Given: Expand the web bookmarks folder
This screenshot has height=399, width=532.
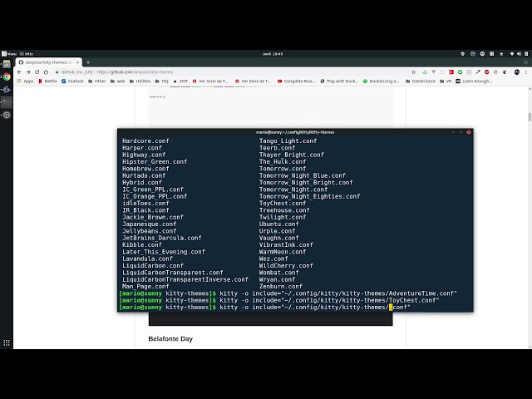Looking at the screenshot, I should coord(117,81).
